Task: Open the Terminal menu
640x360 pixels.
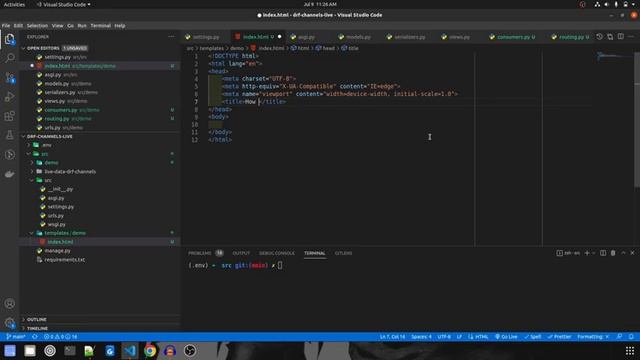Action: [x=100, y=26]
